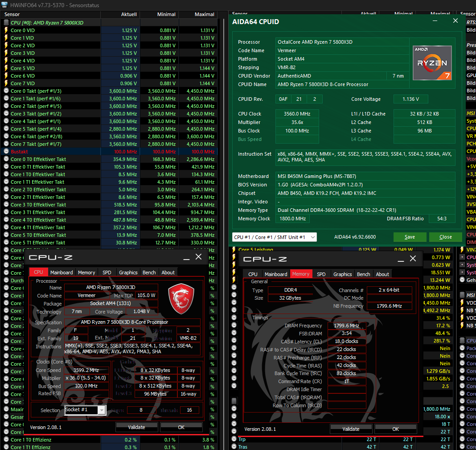Select the Core 3 T0 Effektiver Takt row
The width and height of the screenshot is (476, 450).
[x=109, y=205]
